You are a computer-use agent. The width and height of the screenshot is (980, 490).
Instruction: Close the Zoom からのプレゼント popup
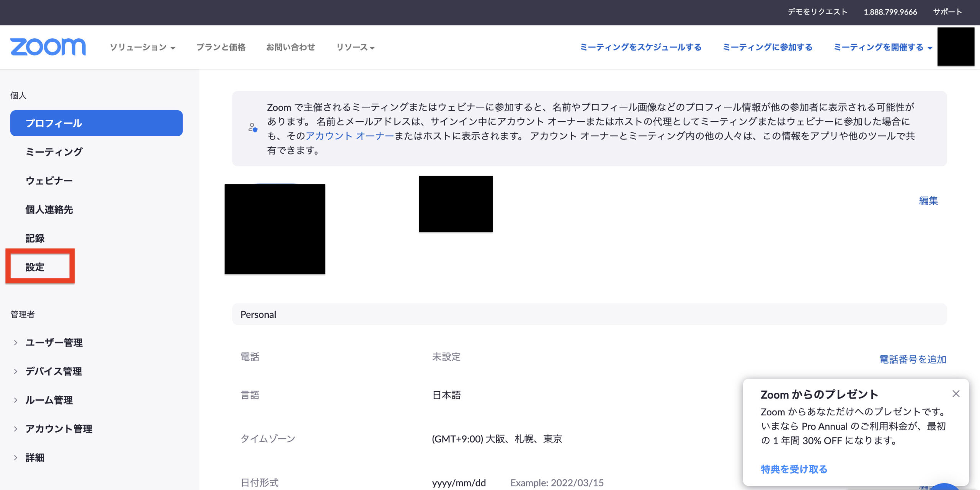tap(956, 394)
